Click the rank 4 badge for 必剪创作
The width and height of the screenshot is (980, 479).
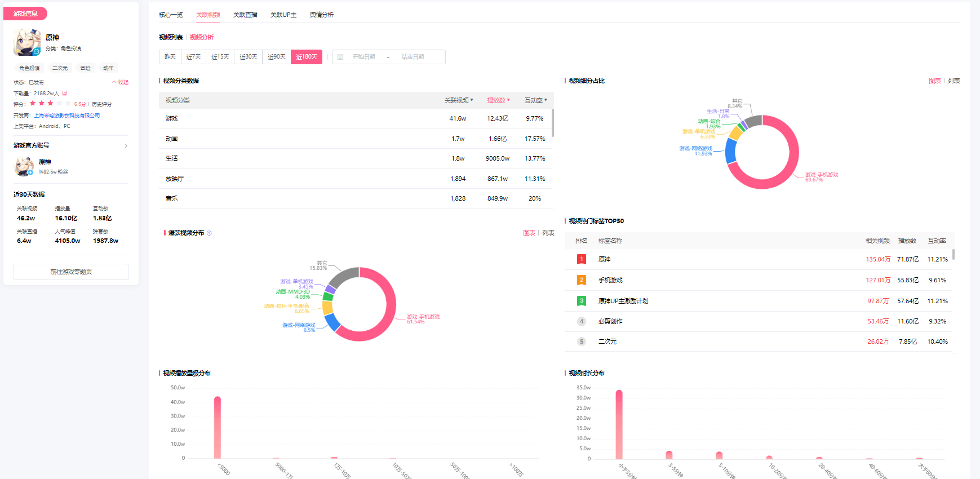click(582, 321)
